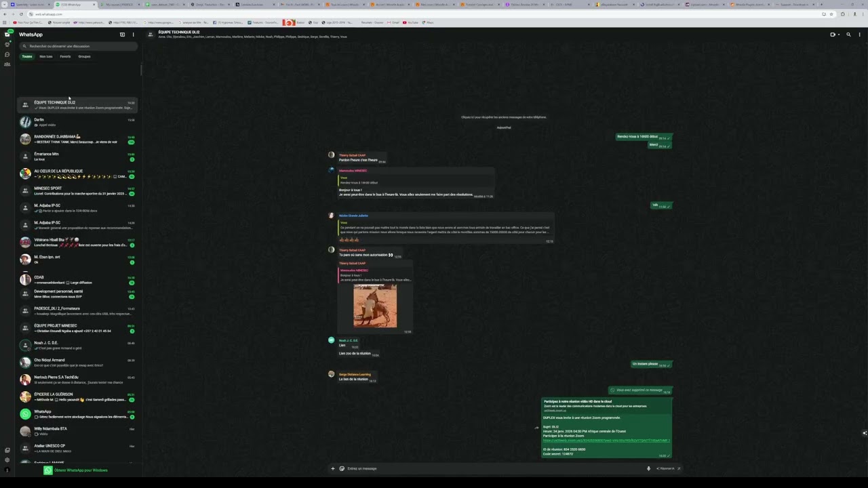Open the Chats icon in left rail
Image resolution: width=868 pixels, height=488 pixels.
coord(7,35)
